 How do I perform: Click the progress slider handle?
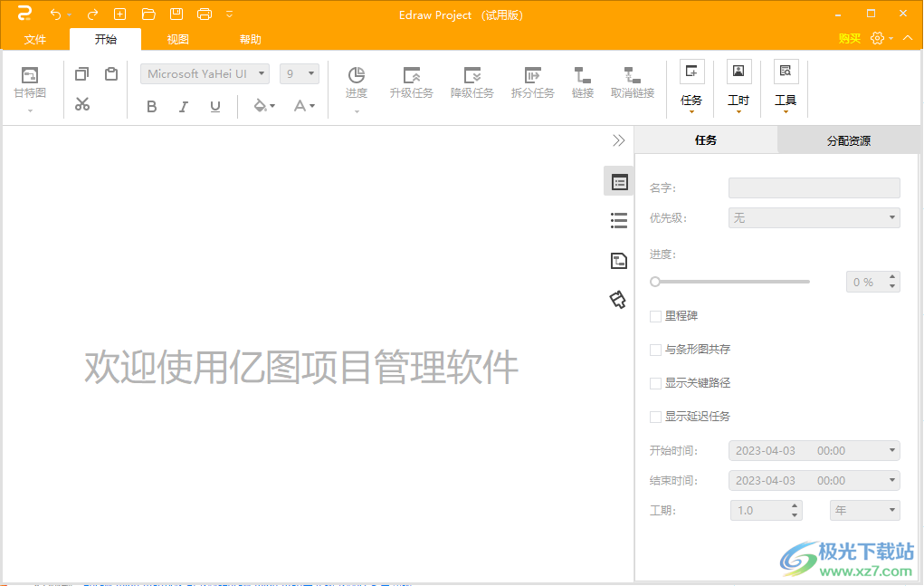(654, 282)
